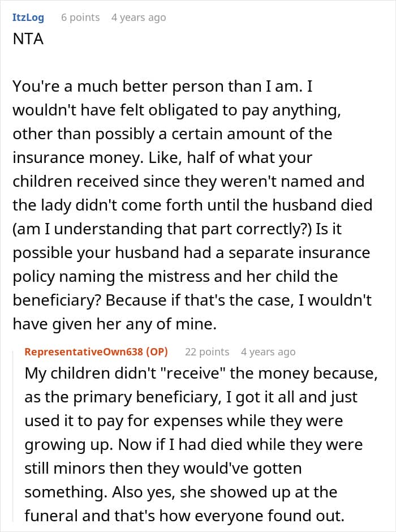The height and width of the screenshot is (532, 396).
Task: Click the "6 points" score on ItzLog's comment
Action: 80,18
